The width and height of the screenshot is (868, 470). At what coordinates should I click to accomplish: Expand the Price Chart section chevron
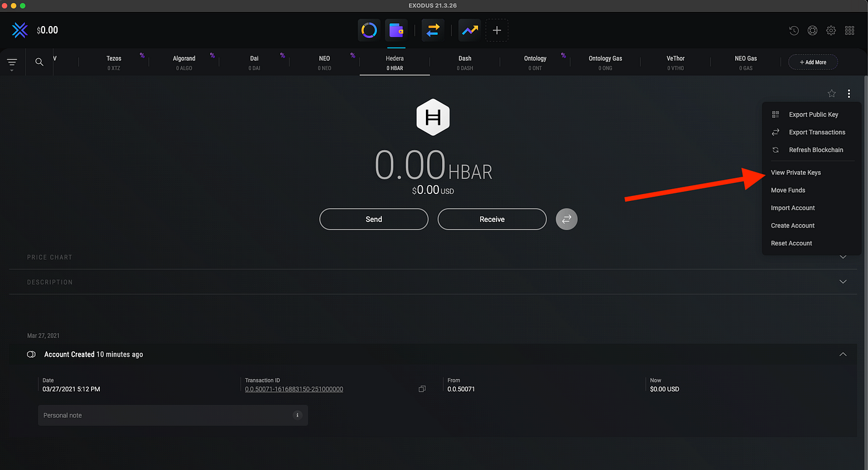[x=843, y=257]
